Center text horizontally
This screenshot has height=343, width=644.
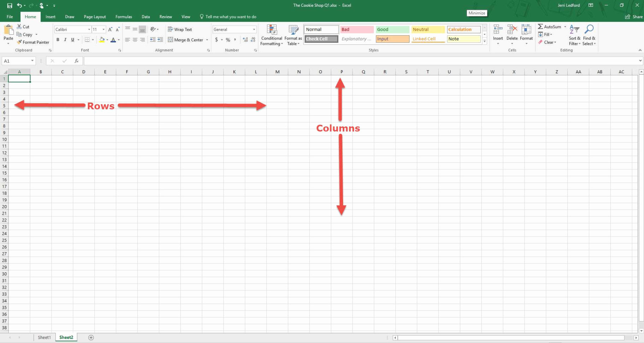(x=135, y=40)
